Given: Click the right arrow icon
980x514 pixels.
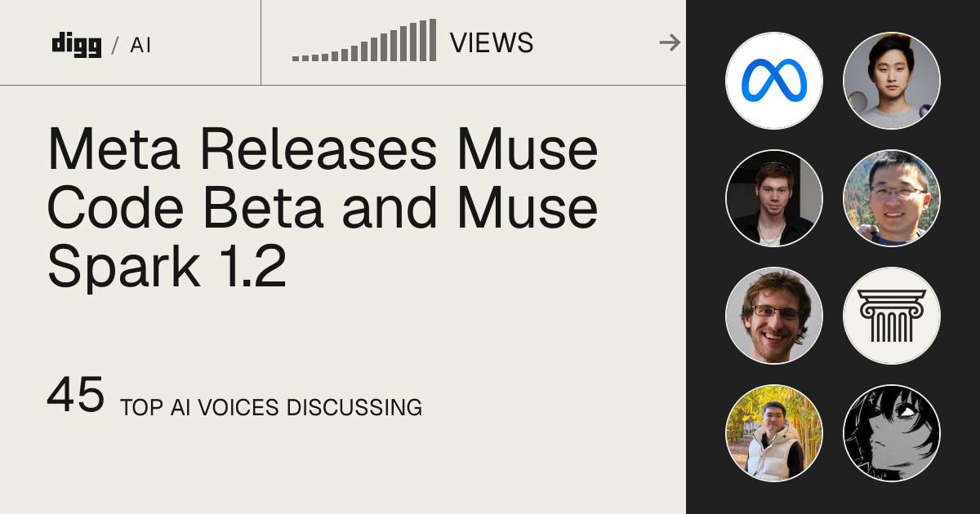Looking at the screenshot, I should coord(670,42).
